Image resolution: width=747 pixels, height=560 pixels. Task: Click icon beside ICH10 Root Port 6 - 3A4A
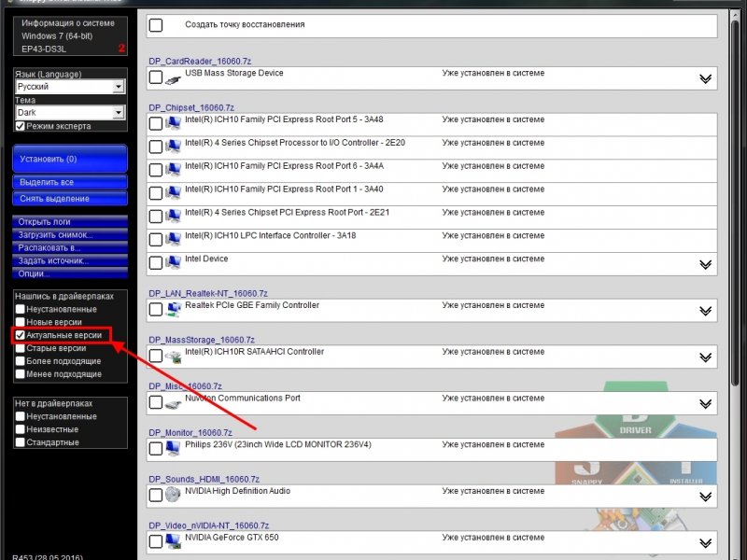[173, 170]
